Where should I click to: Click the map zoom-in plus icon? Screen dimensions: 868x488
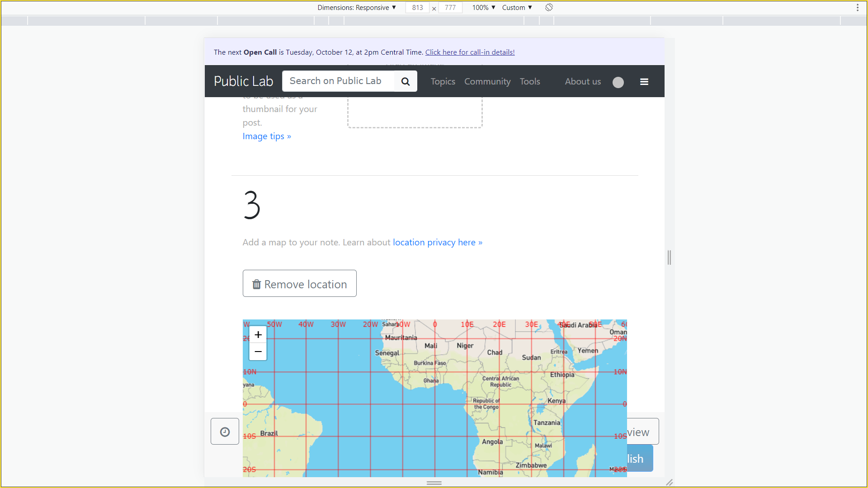click(x=258, y=335)
